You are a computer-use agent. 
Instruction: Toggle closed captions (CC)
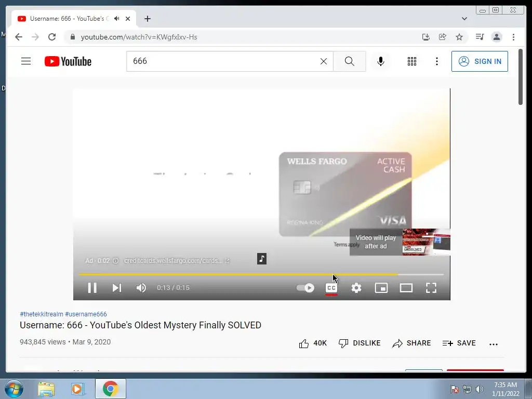click(x=331, y=288)
